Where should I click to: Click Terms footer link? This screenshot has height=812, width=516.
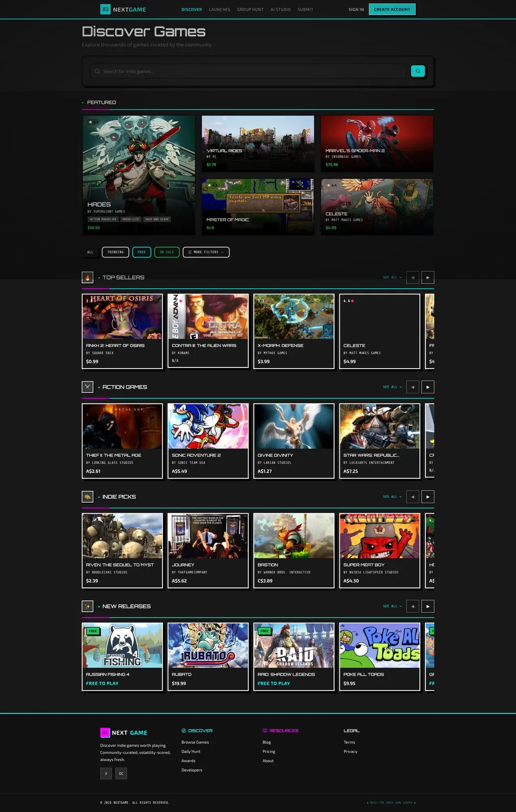click(349, 742)
